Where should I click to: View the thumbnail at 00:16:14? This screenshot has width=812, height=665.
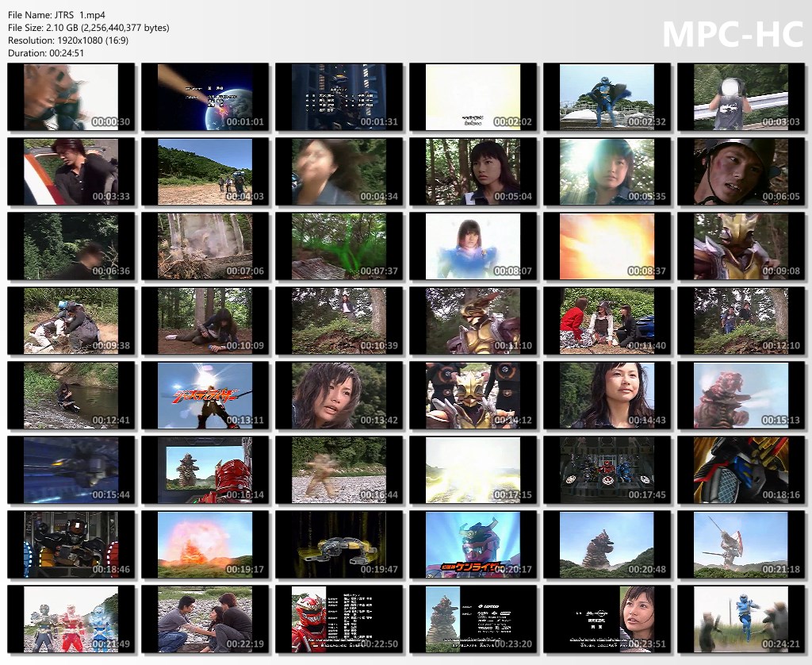[205, 470]
